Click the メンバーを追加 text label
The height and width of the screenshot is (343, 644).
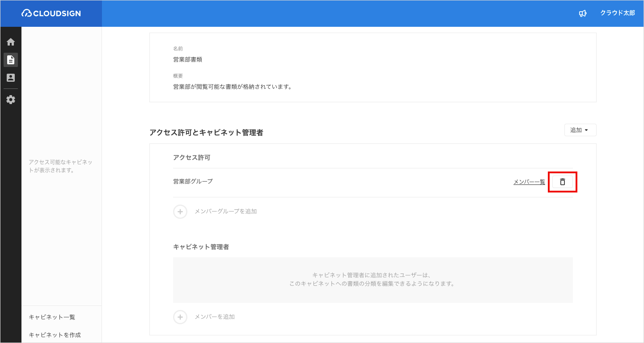(214, 317)
